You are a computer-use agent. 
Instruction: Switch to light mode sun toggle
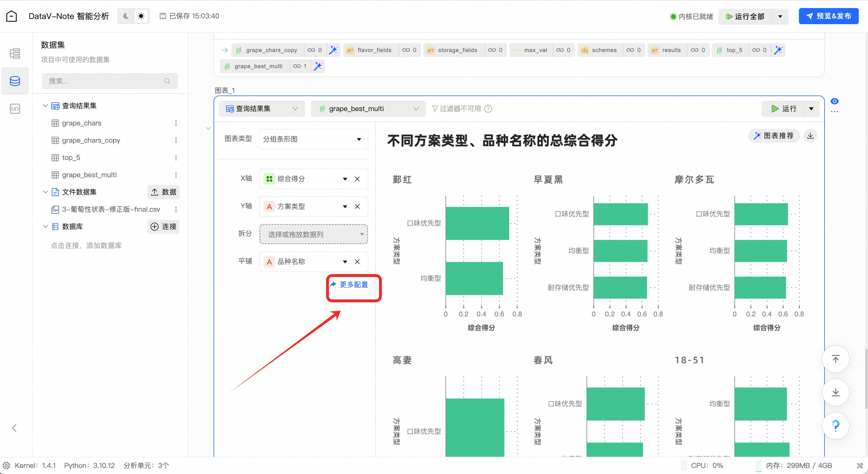tap(141, 16)
